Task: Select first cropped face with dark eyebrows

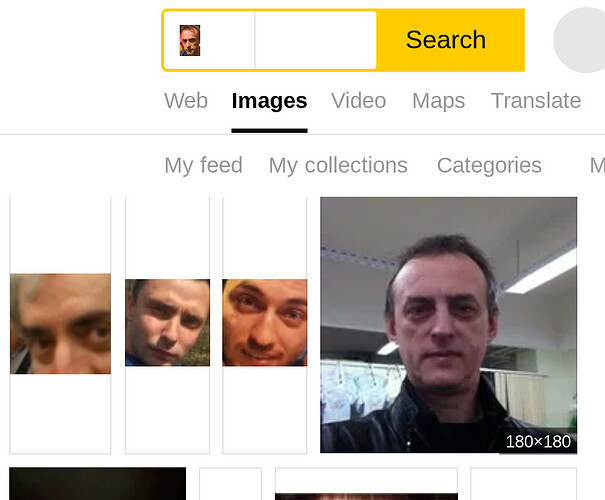Action: point(60,324)
